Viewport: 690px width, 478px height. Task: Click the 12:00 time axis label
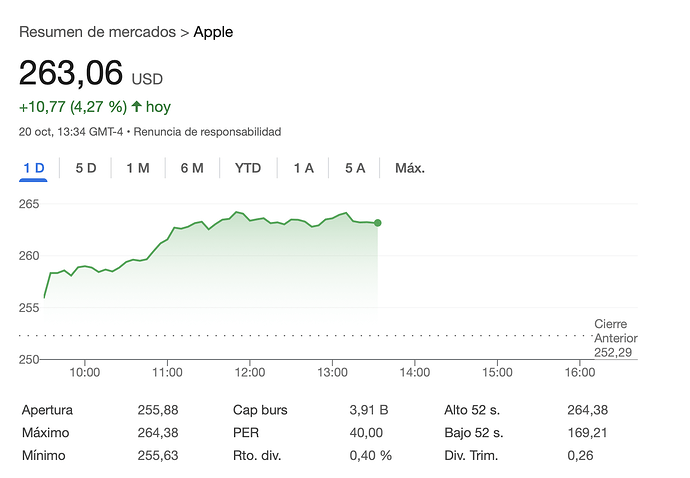tap(250, 373)
